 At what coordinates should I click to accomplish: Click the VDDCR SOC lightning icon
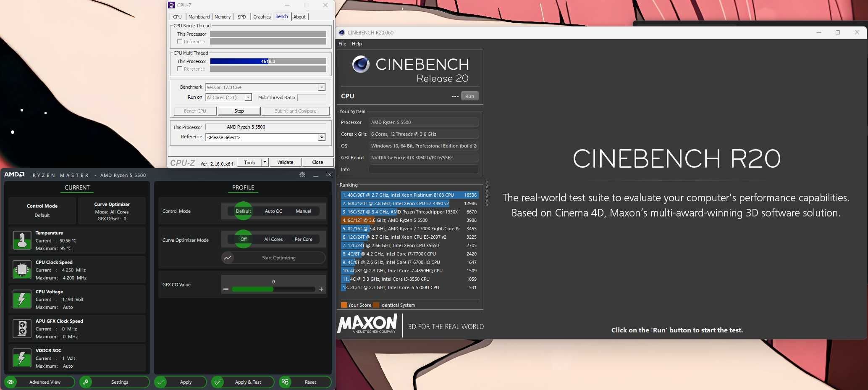(22, 358)
